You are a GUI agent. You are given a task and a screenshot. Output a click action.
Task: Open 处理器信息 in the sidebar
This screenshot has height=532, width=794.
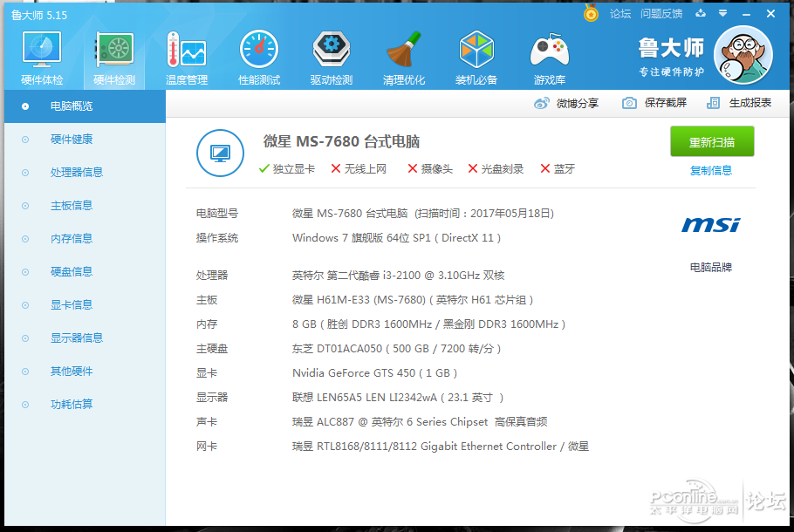86,173
